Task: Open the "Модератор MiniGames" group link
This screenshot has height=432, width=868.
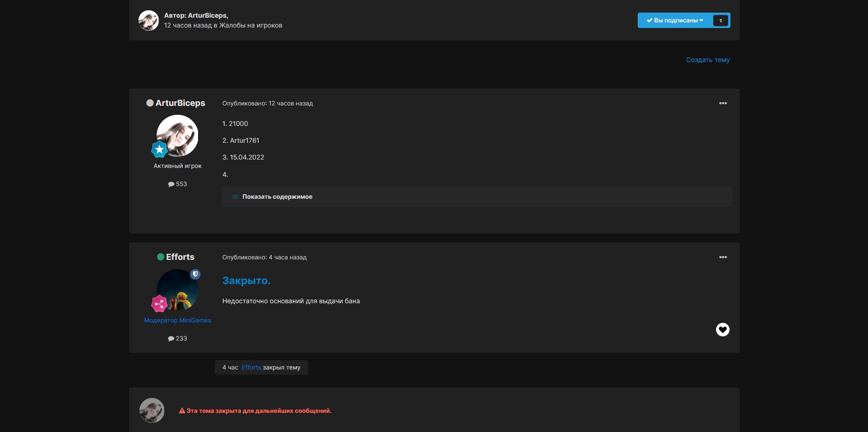Action: tap(177, 321)
